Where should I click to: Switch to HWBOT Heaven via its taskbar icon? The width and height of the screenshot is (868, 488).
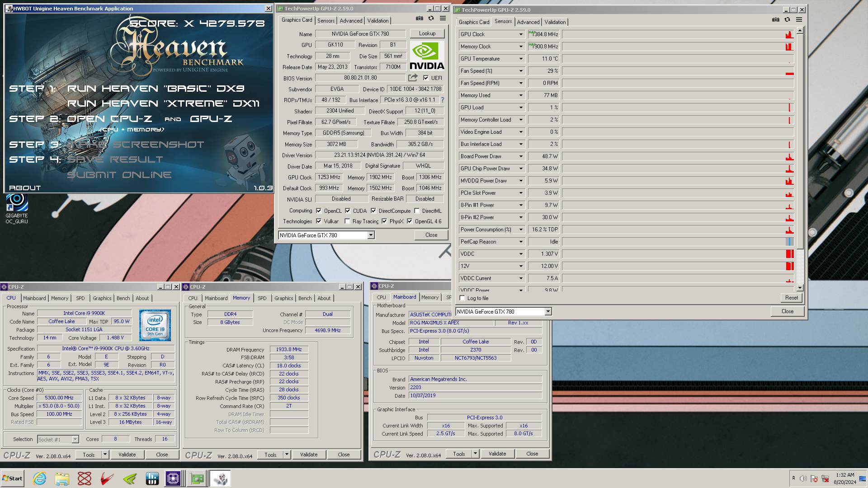click(221, 479)
